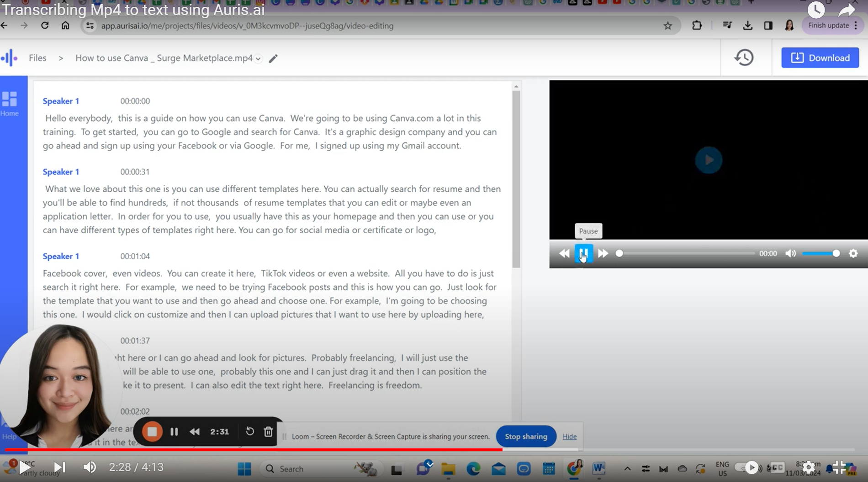Screen dimensions: 868x482
Task: Add the YouTube video to Watch later
Action: [x=816, y=10]
